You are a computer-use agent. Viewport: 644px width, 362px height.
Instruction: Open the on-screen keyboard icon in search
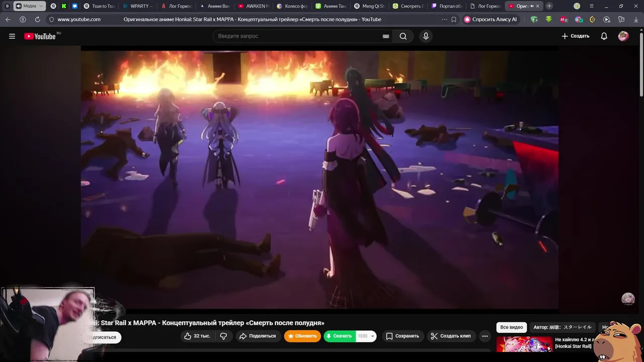click(386, 36)
